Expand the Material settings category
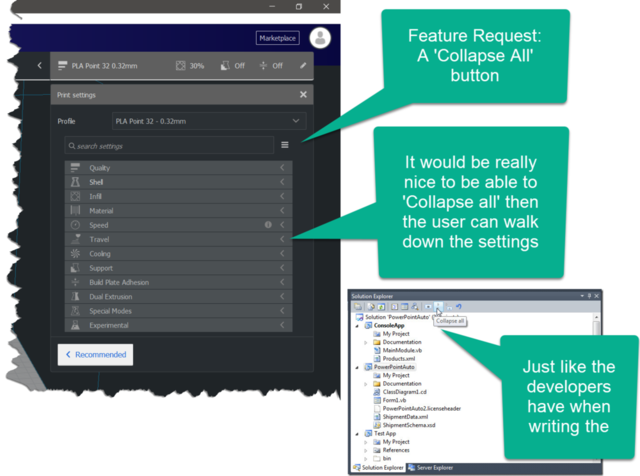 [178, 211]
